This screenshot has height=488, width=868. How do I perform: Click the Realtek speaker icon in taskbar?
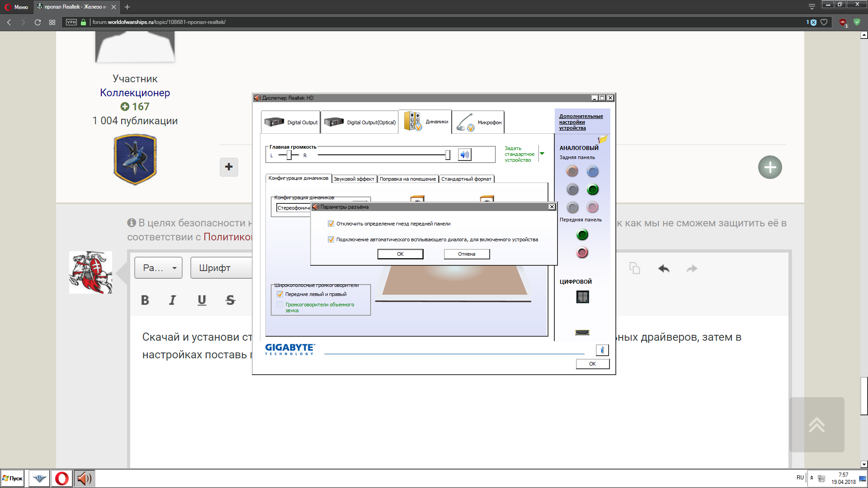[x=84, y=479]
